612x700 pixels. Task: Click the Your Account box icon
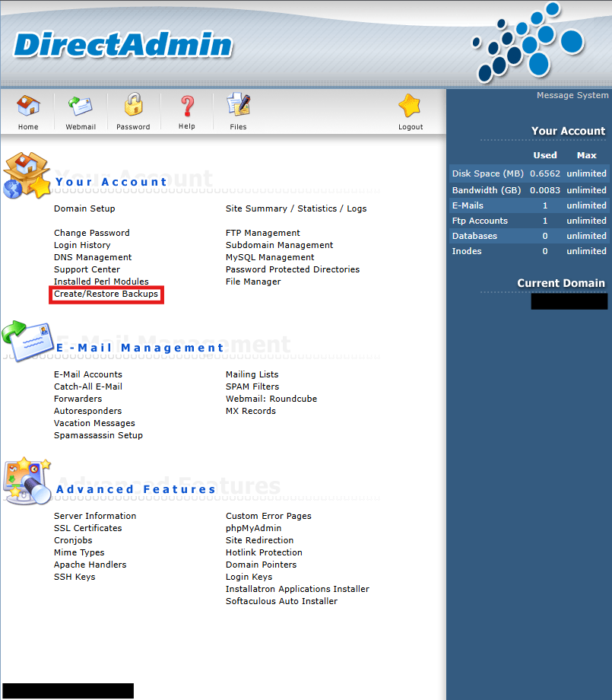pyautogui.click(x=27, y=176)
